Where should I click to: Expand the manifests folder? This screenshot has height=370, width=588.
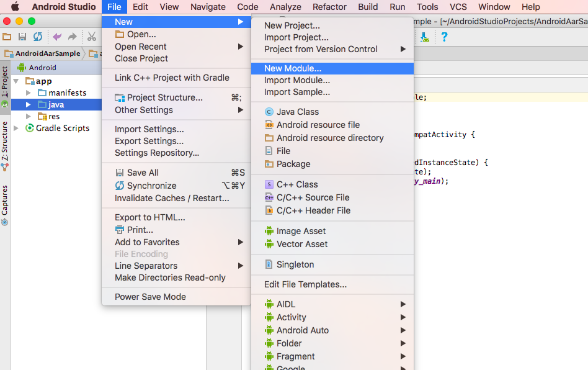coord(28,92)
